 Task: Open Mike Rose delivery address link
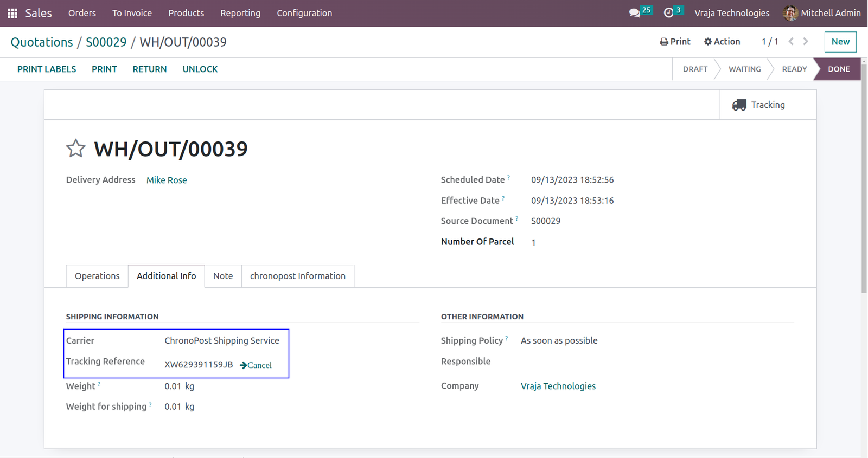point(167,180)
